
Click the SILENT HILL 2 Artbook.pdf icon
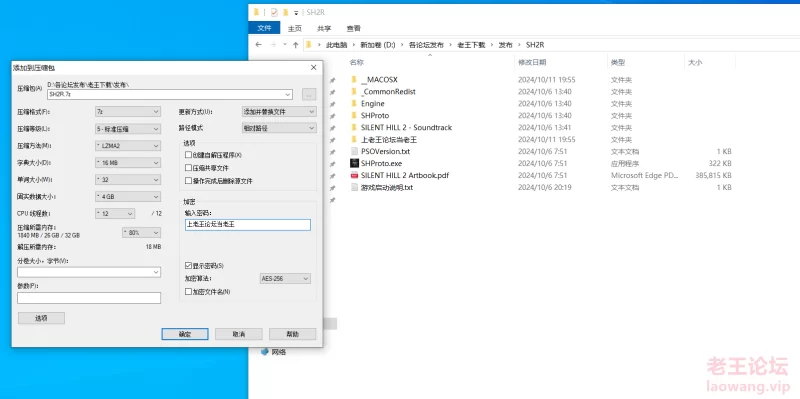point(355,176)
